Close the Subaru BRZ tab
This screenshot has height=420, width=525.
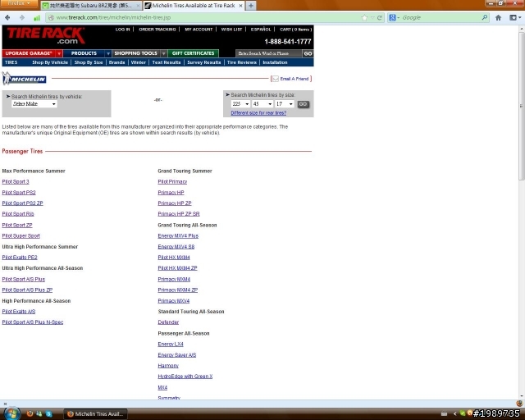click(138, 6)
